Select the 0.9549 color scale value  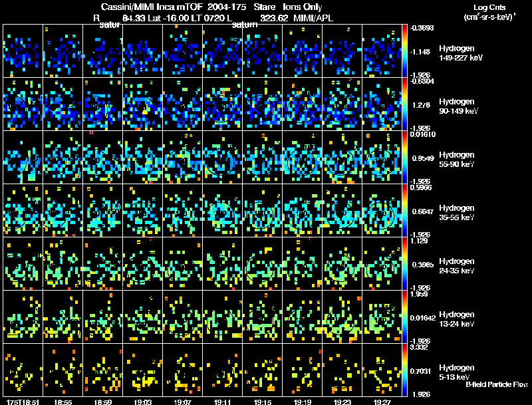[x=423, y=158]
